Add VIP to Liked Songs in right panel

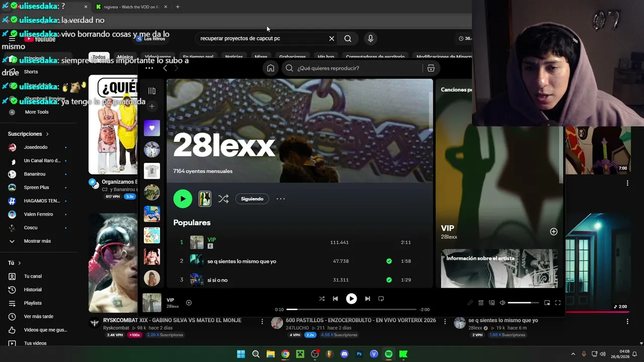(553, 232)
